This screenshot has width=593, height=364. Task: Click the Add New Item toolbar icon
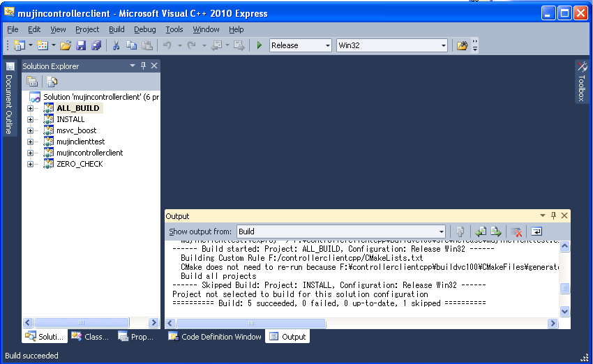(x=43, y=45)
